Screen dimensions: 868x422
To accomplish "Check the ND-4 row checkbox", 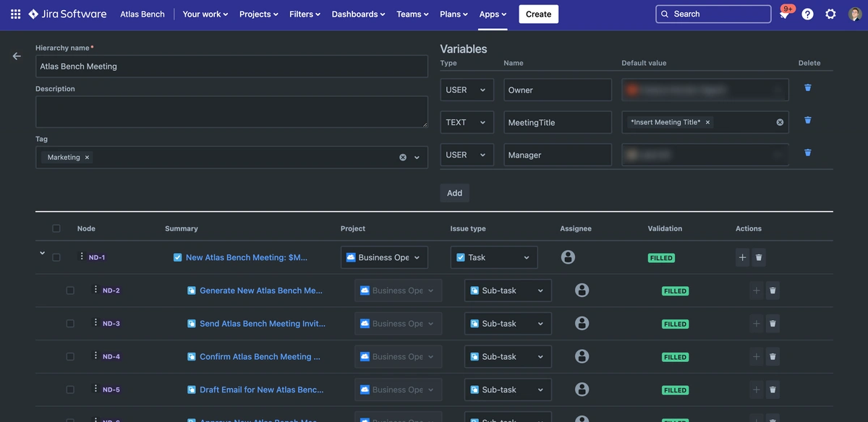I will pyautogui.click(x=70, y=356).
